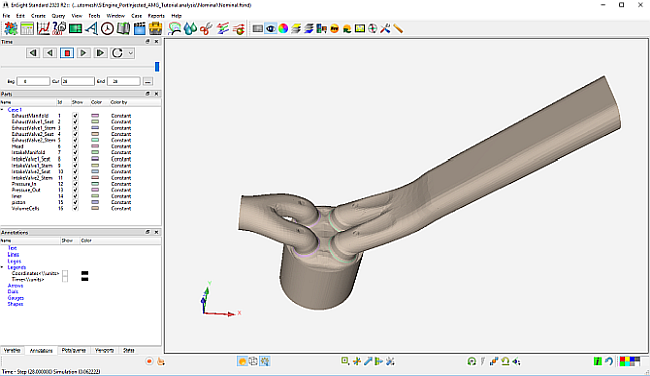Collapse the Case 1 tree node

pos(2,110)
